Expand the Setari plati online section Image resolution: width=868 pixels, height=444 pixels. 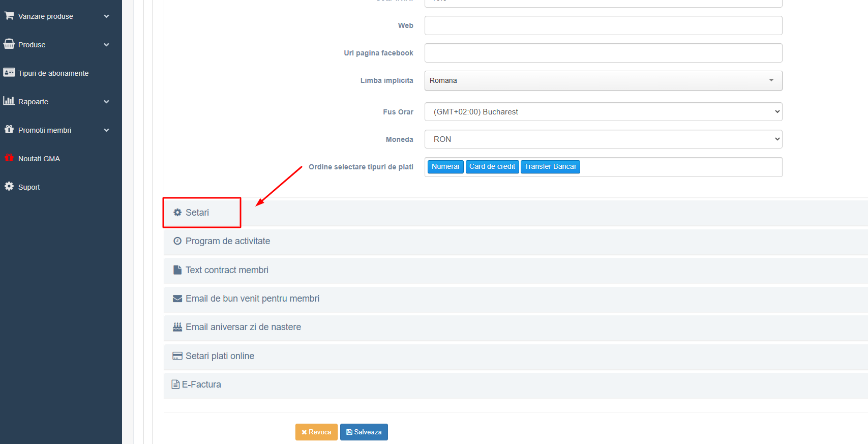click(x=516, y=357)
